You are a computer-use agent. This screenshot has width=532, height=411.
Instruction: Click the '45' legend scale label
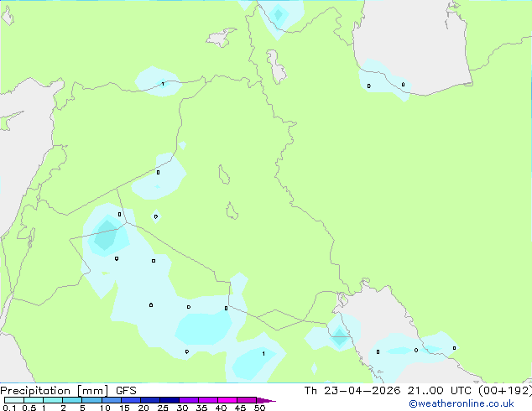pyautogui.click(x=240, y=408)
